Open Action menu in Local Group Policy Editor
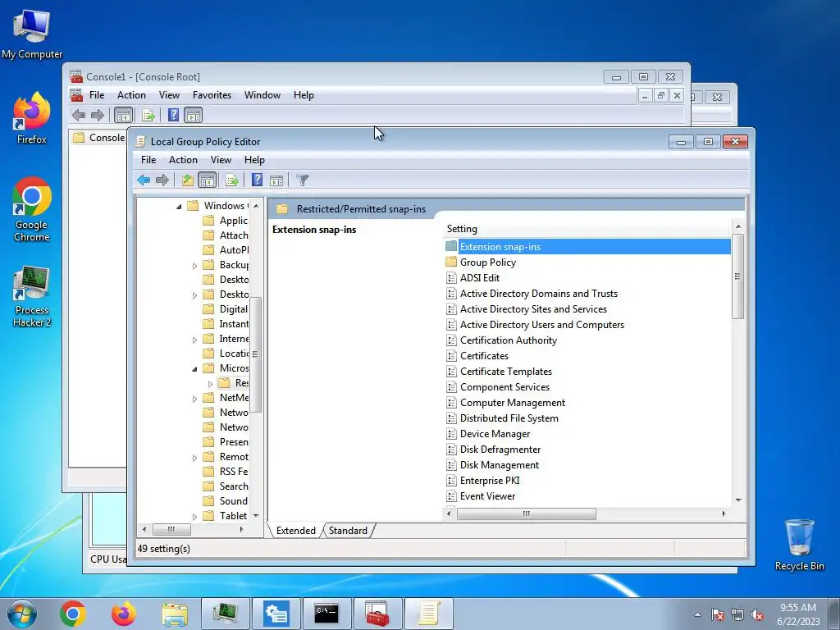The width and height of the screenshot is (840, 630). click(x=183, y=160)
